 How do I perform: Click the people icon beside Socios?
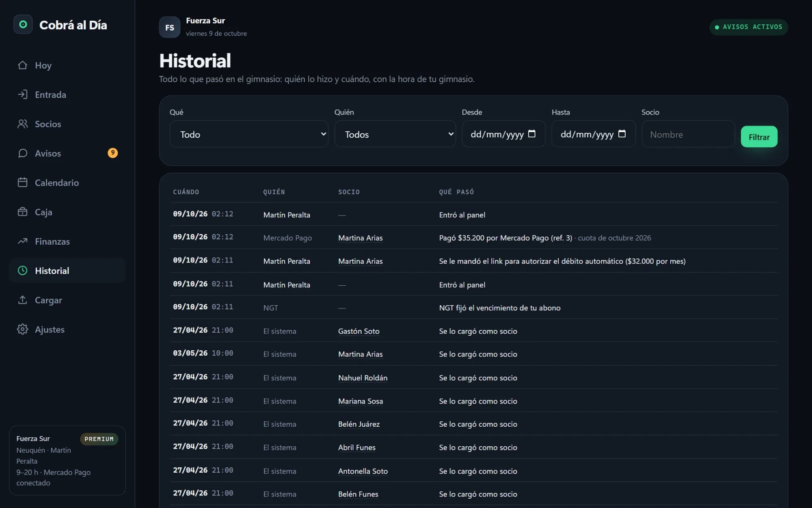point(23,124)
